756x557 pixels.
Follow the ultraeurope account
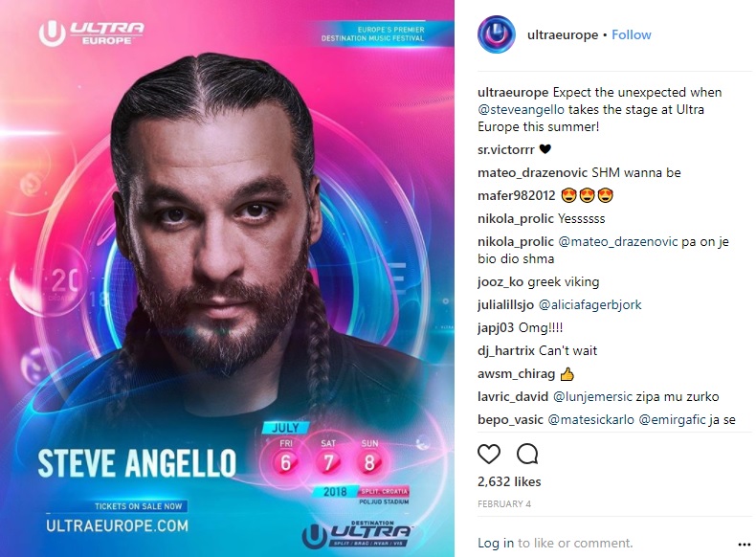click(632, 34)
